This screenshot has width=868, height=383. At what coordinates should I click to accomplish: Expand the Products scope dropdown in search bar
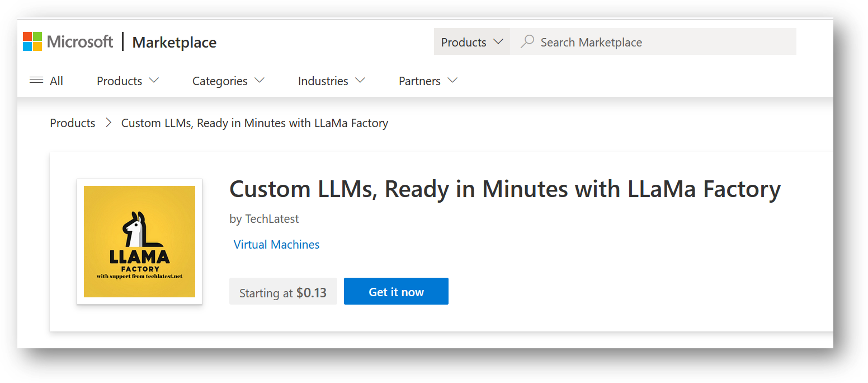471,41
